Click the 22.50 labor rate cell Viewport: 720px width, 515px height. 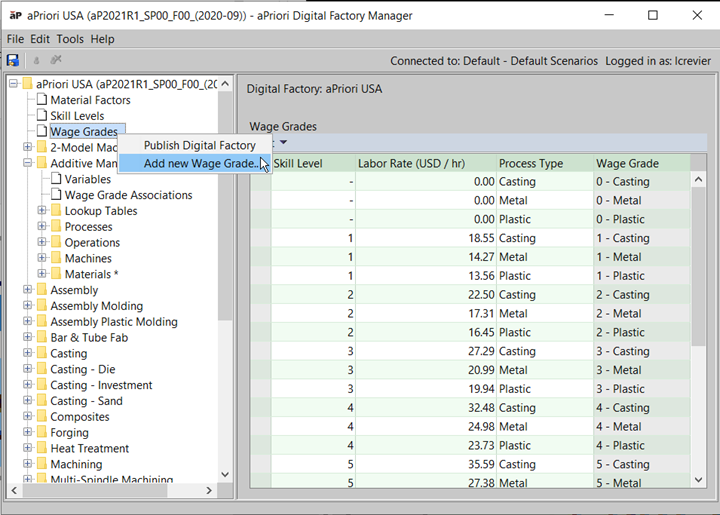[x=426, y=294]
